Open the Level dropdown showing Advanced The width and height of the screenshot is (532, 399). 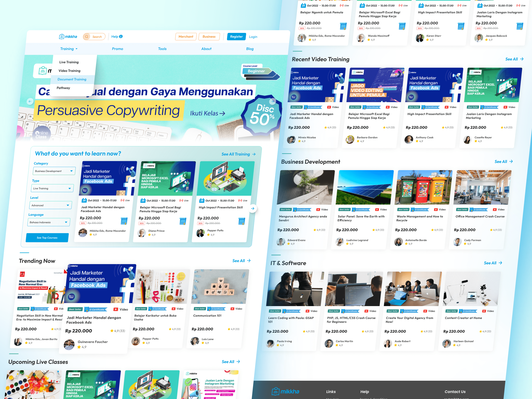click(x=50, y=205)
